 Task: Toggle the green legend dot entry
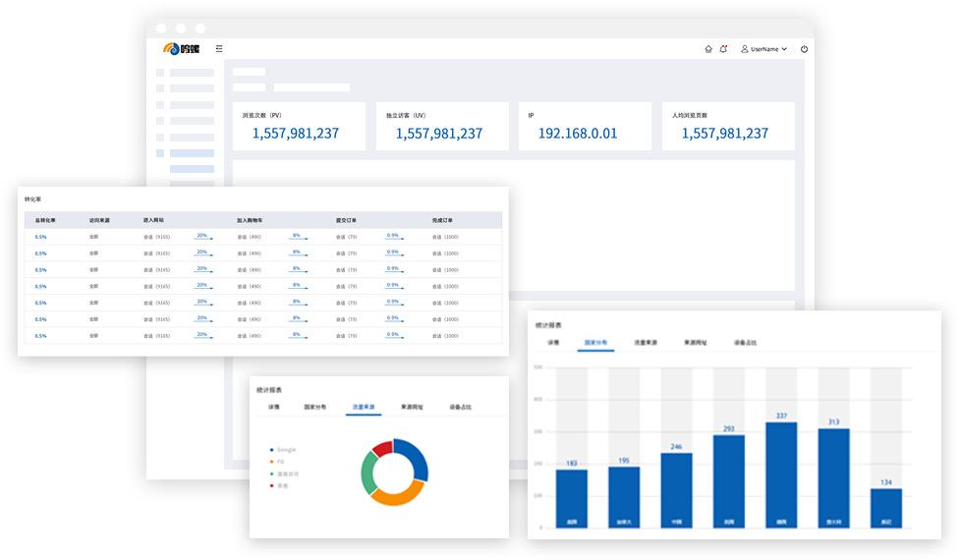pos(286,473)
